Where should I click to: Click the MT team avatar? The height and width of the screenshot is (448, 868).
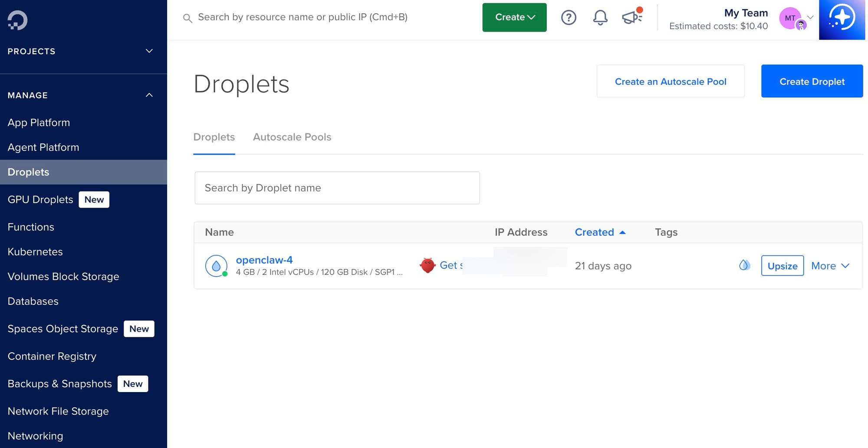click(x=790, y=18)
